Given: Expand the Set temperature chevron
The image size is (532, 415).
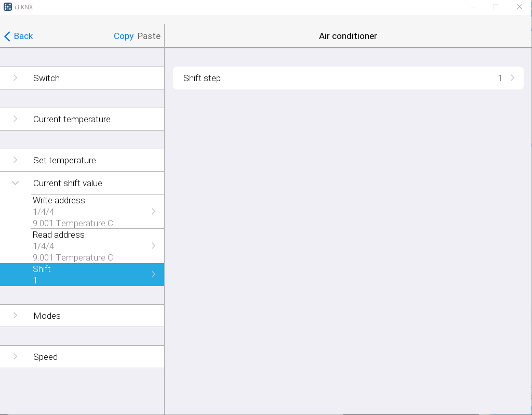Looking at the screenshot, I should click(15, 160).
